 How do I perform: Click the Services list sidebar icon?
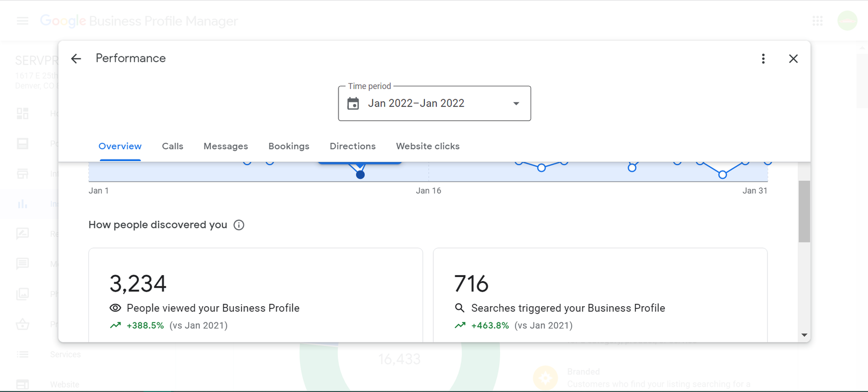tap(22, 355)
